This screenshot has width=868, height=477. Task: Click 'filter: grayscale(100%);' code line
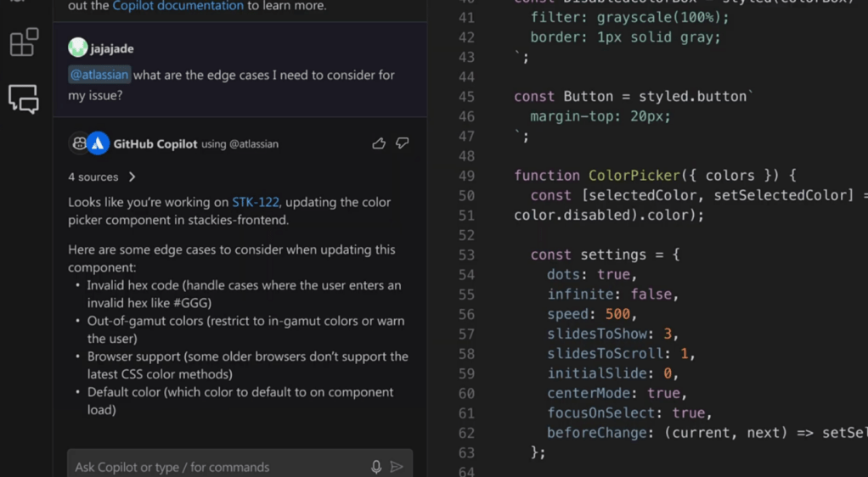pyautogui.click(x=629, y=18)
